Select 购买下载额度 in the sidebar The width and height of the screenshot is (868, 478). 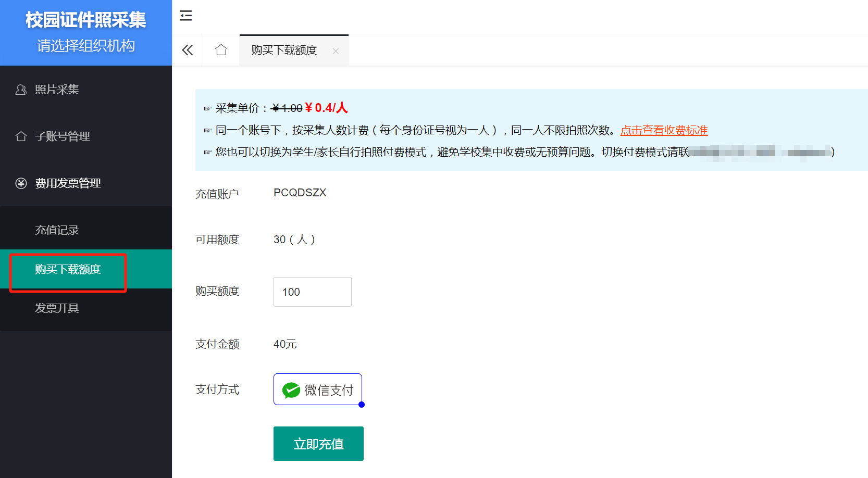tap(68, 269)
